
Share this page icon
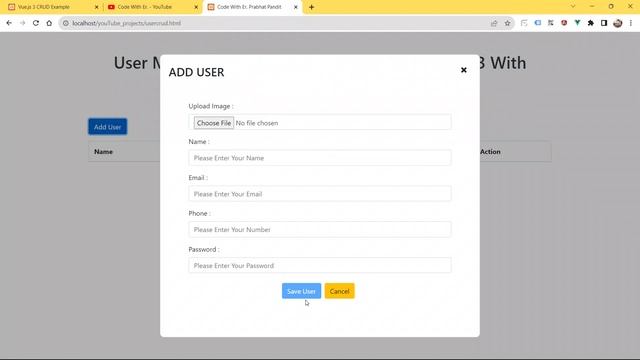[494, 23]
